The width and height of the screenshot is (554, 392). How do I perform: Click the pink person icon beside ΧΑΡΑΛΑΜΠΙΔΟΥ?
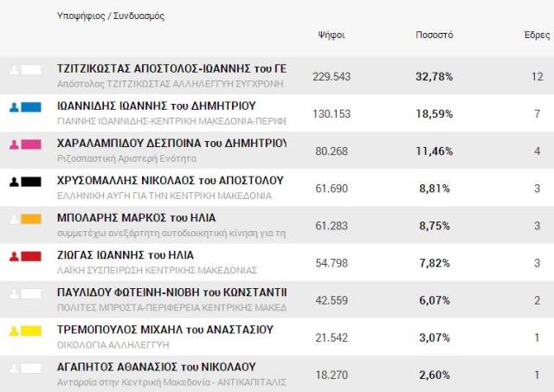(14, 145)
